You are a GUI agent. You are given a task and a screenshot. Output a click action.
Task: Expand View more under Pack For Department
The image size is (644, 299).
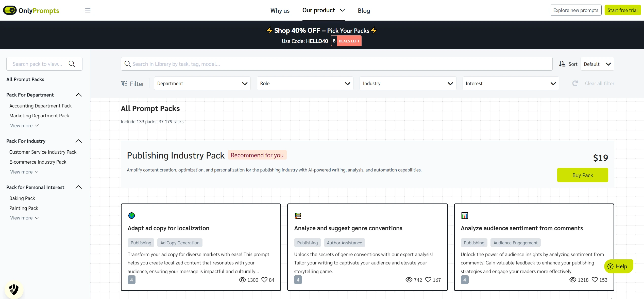(x=24, y=125)
